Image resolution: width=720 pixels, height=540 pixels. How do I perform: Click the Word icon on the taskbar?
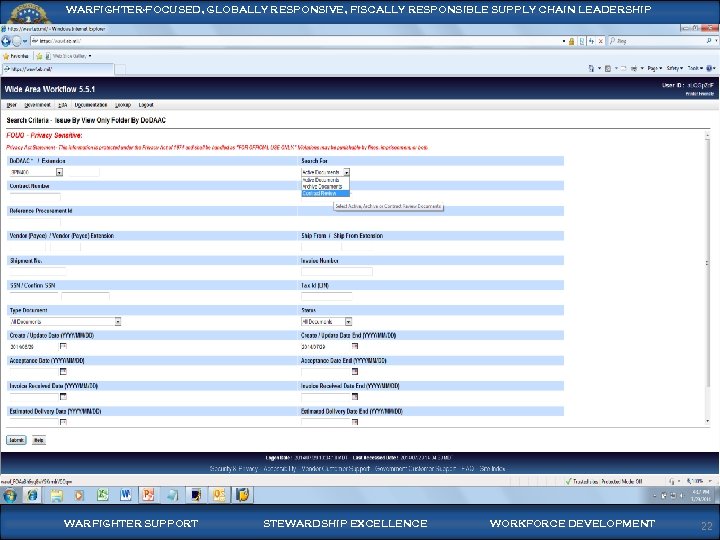click(x=125, y=495)
